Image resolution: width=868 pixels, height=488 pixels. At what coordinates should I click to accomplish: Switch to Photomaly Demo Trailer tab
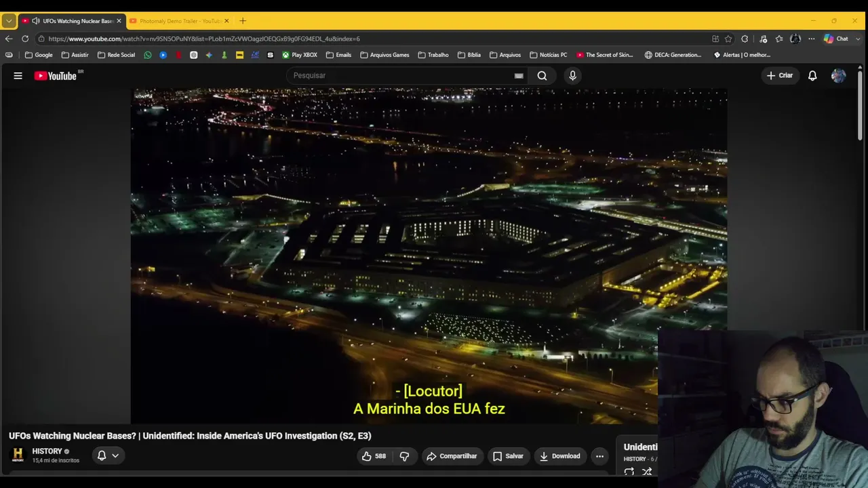[x=179, y=21]
